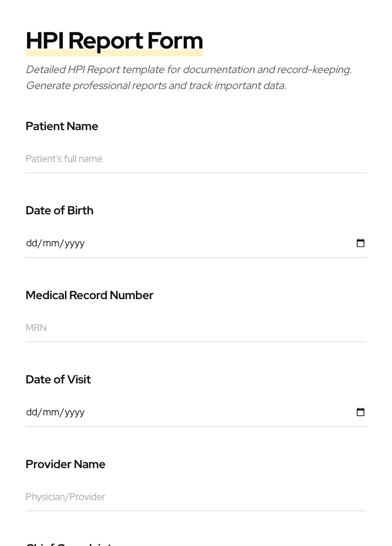Click the 'Generate professional reports' description line

click(156, 86)
